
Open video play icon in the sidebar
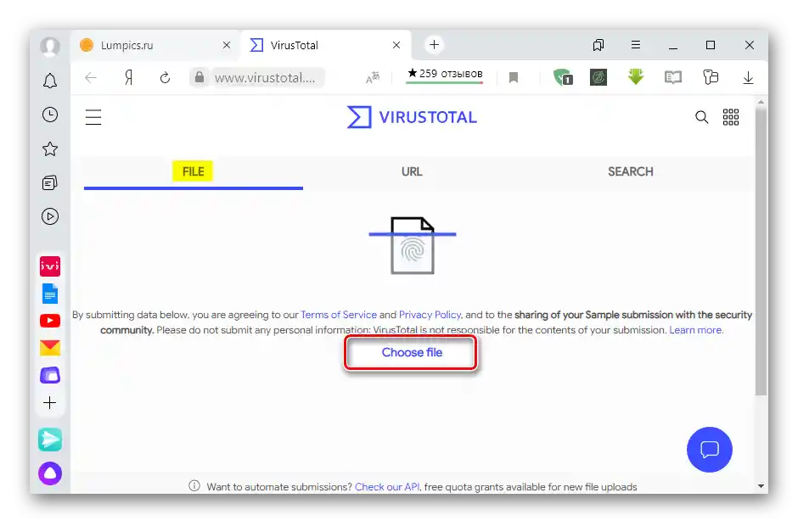click(x=50, y=216)
